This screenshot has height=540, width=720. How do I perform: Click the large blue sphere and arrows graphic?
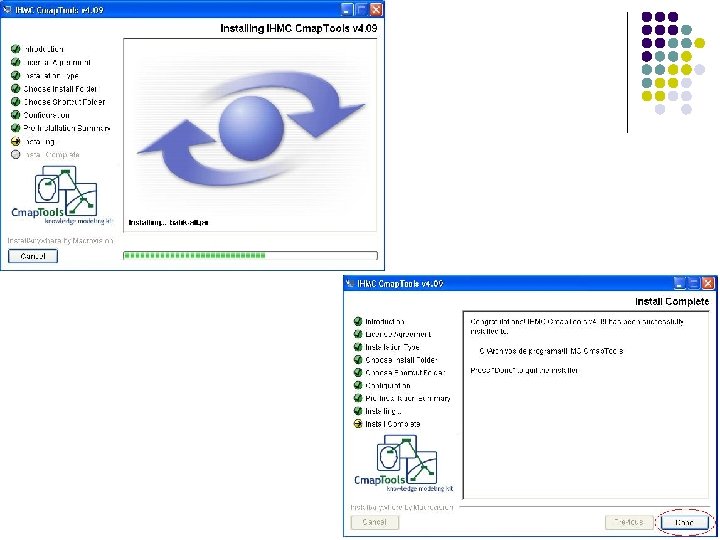(x=251, y=129)
